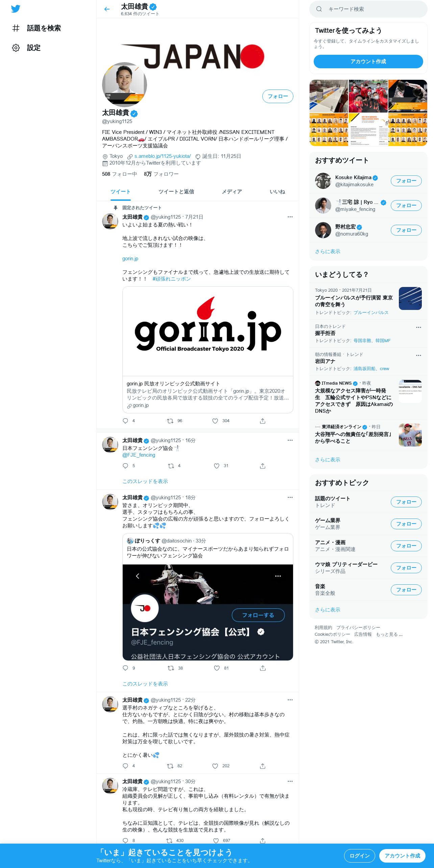Open 設定 settings in sidebar

[x=26, y=48]
